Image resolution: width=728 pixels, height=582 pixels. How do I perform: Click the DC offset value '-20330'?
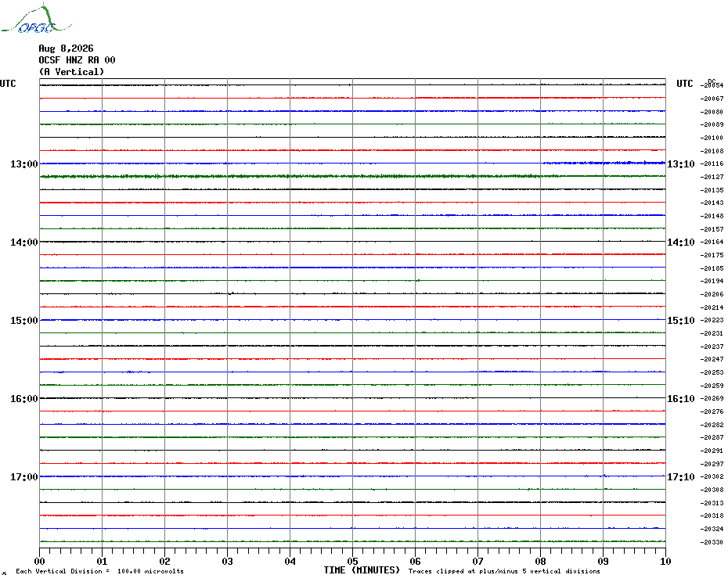coord(712,542)
